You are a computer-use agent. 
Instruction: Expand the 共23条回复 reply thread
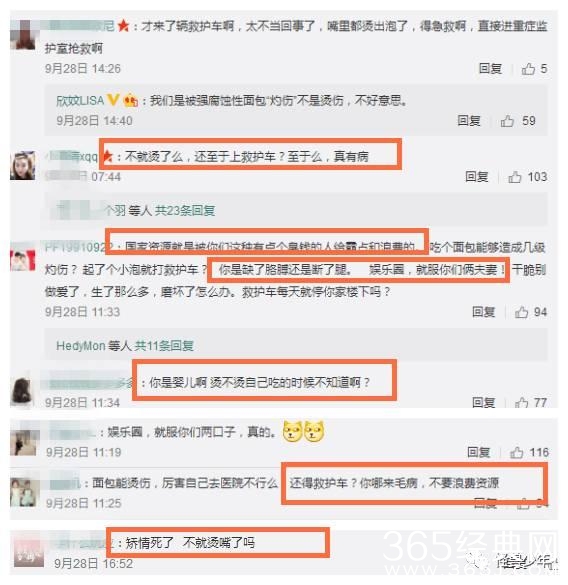click(185, 211)
